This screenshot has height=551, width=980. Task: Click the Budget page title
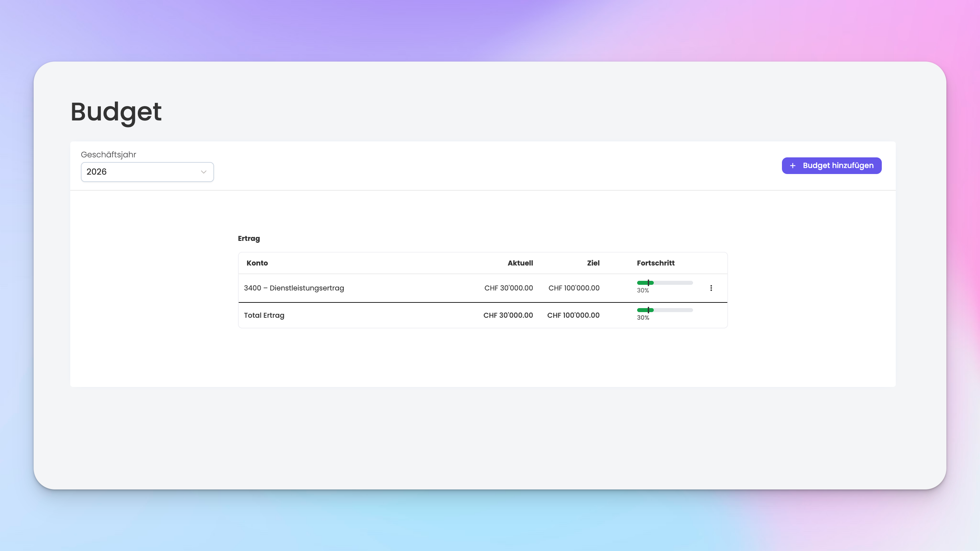(116, 112)
